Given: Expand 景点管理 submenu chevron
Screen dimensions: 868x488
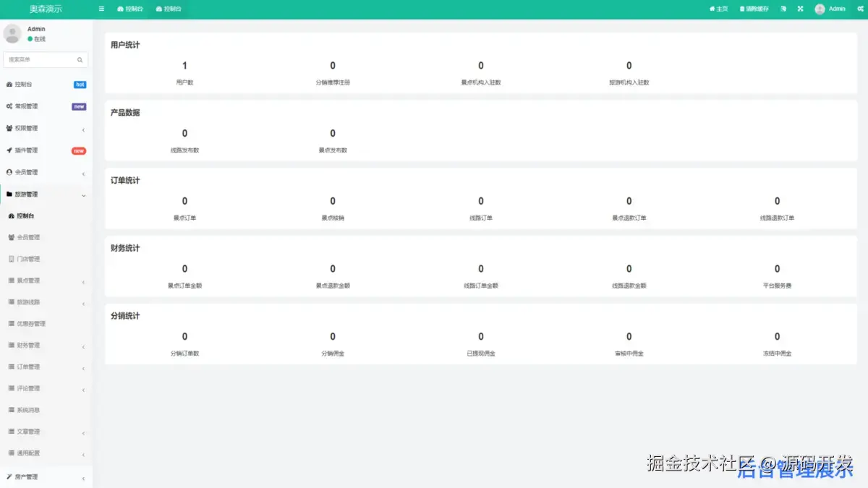Looking at the screenshot, I should point(83,282).
